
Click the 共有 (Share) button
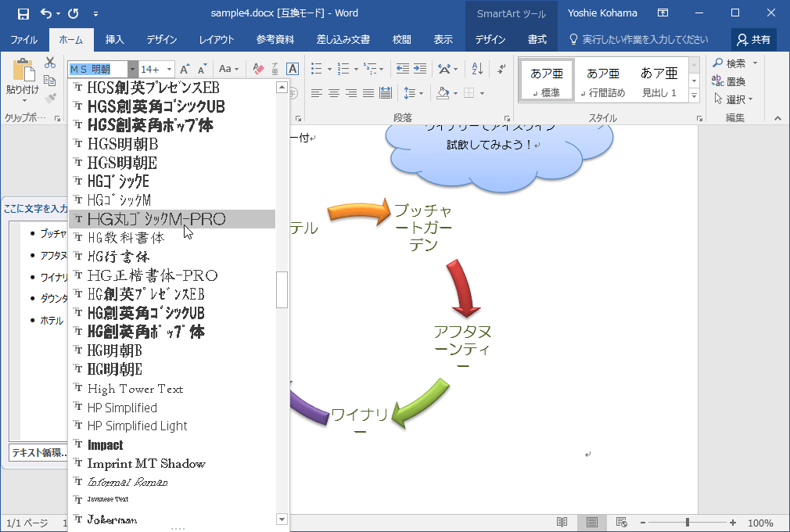(754, 40)
